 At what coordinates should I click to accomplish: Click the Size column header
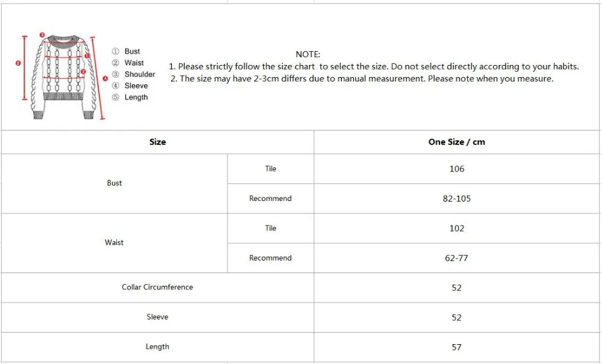point(157,142)
